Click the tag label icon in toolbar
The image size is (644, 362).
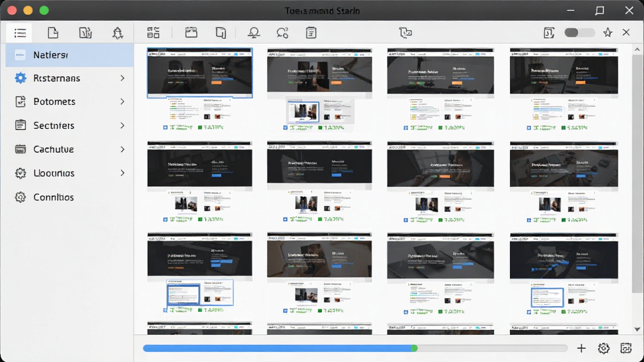pyautogui.click(x=406, y=33)
